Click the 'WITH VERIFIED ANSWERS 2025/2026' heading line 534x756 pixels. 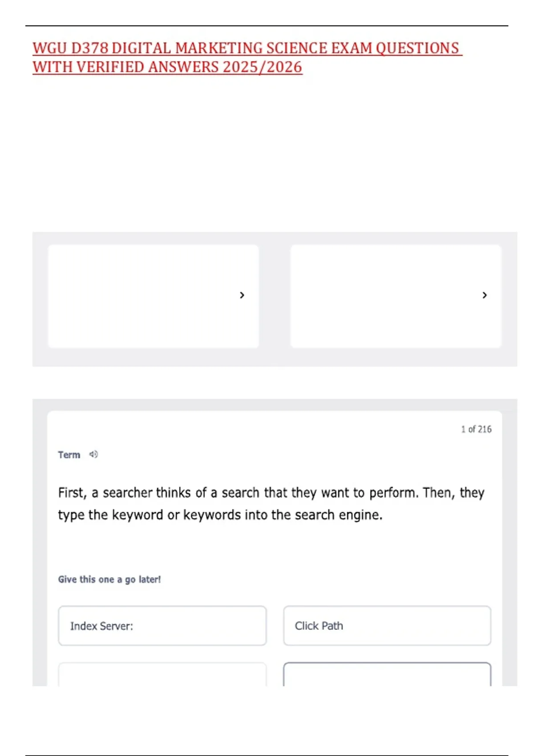point(167,67)
